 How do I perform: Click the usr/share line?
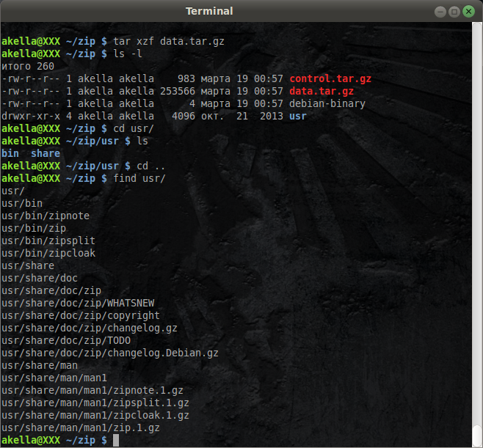pyautogui.click(x=28, y=266)
